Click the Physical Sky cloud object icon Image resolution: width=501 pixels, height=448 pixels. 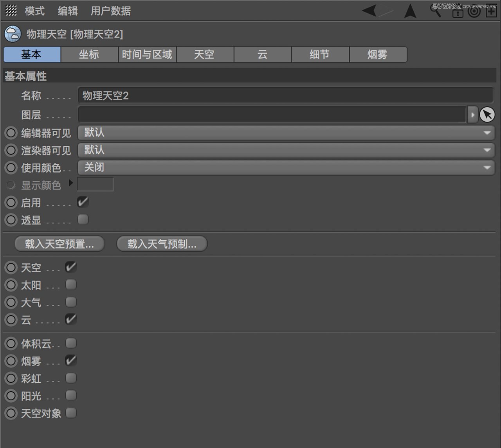click(x=12, y=34)
